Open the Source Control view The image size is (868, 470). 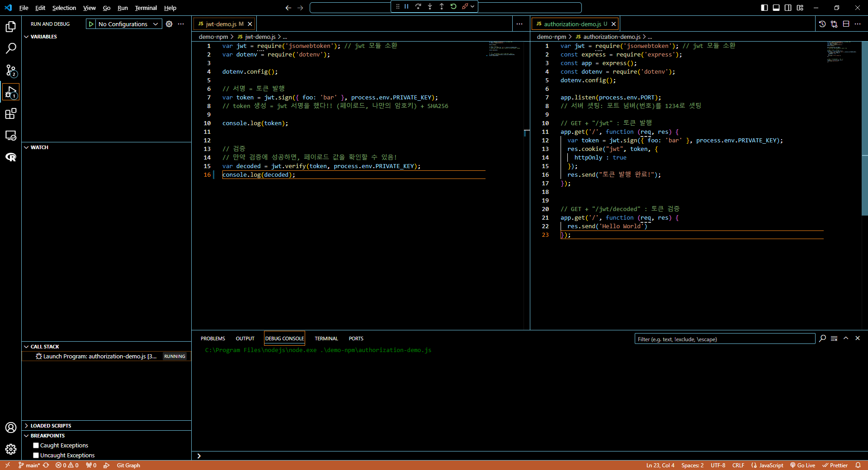pyautogui.click(x=11, y=70)
